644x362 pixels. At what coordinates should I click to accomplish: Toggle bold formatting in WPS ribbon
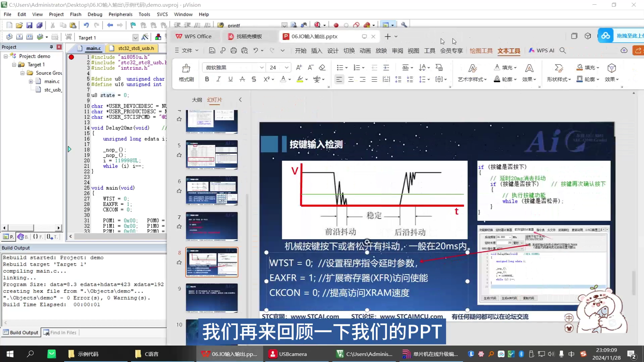[x=207, y=79]
